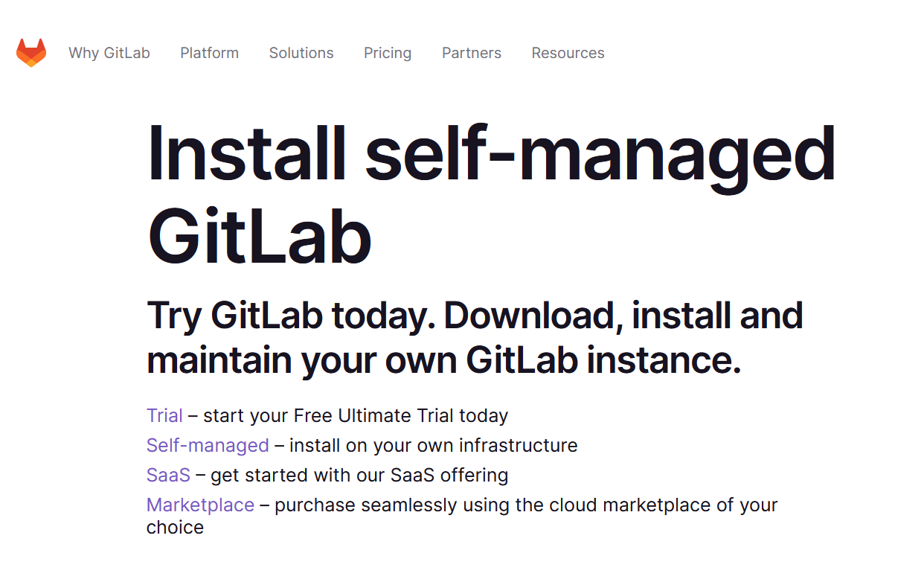
Task: Click 'install on your own infrastructure' text
Action: click(x=433, y=445)
